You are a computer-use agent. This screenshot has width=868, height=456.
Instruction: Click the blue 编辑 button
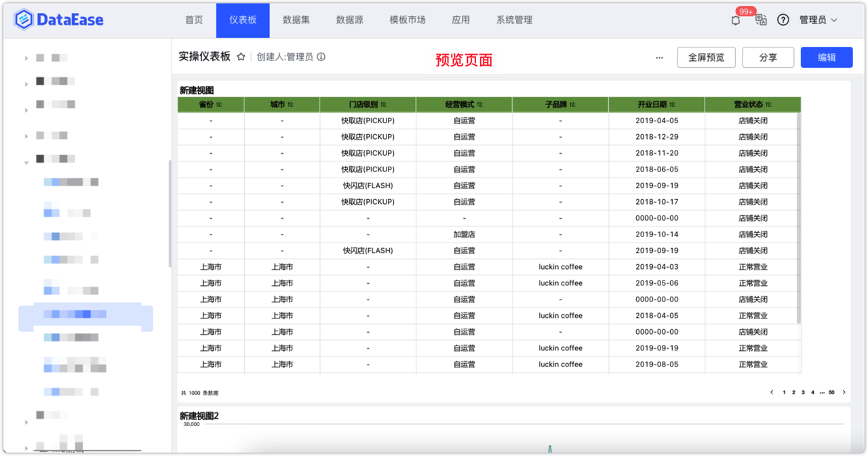pos(827,58)
